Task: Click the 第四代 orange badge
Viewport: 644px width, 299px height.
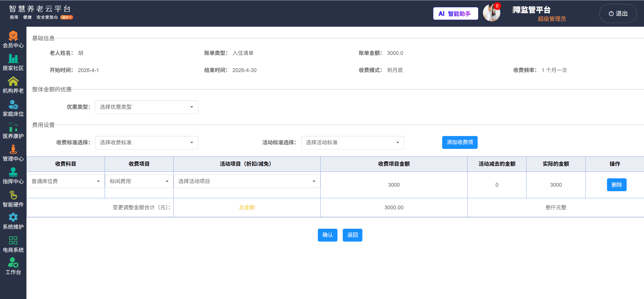Action: [67, 17]
